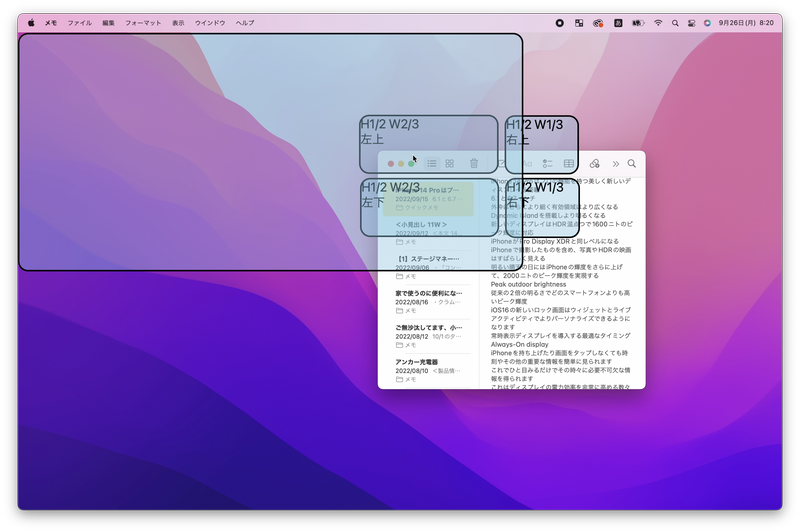Open the cloud icon with red badge
Image resolution: width=800 pixels, height=532 pixels.
point(598,23)
